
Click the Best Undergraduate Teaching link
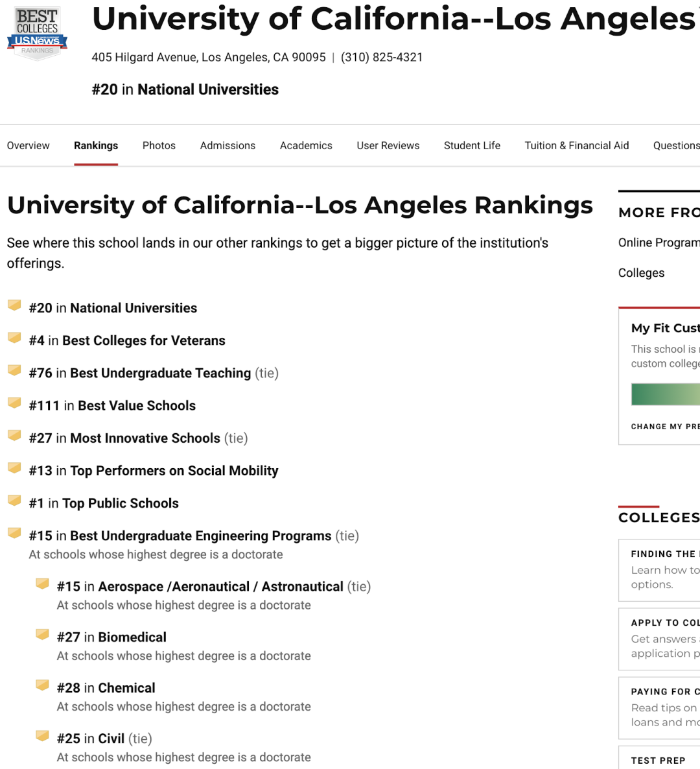pos(160,373)
